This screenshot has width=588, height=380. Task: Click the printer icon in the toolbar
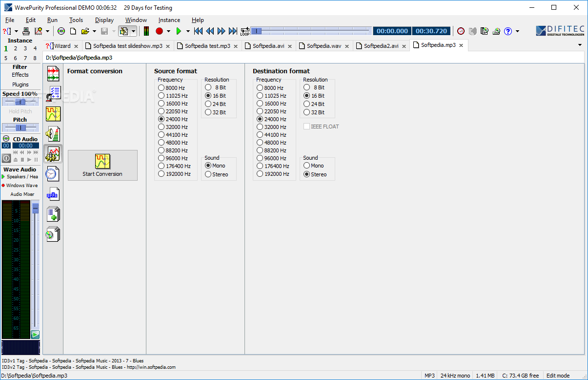click(x=26, y=31)
